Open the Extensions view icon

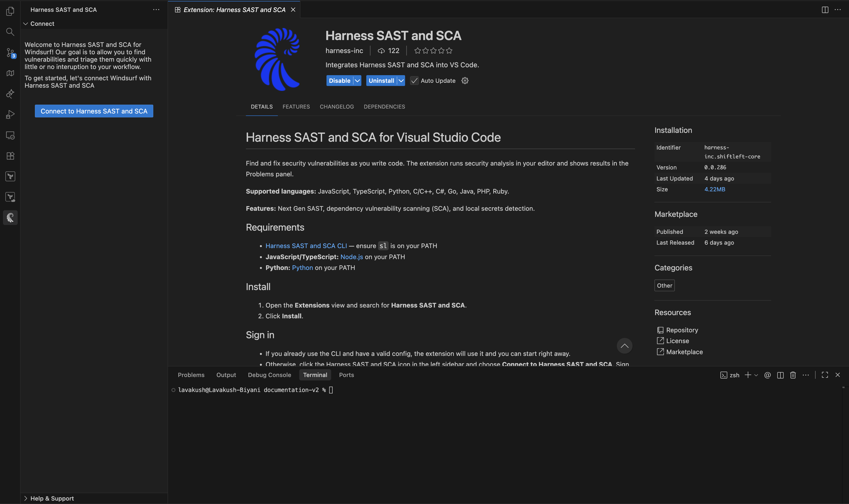(10, 155)
